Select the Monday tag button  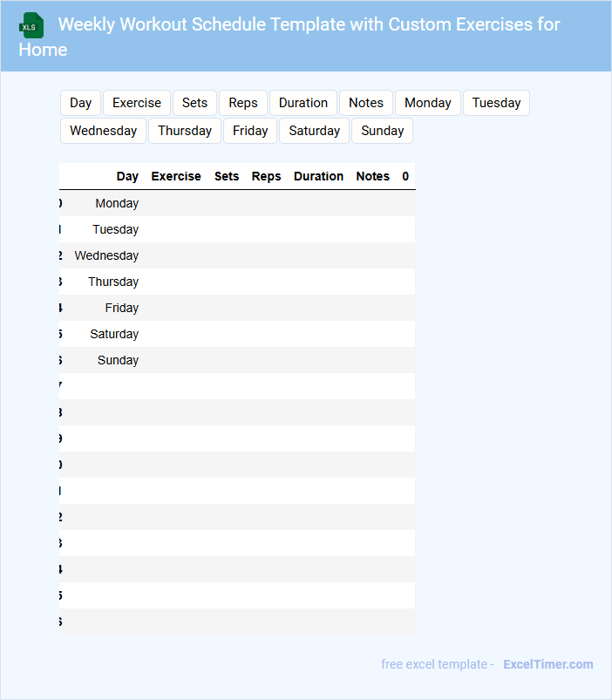pos(428,103)
